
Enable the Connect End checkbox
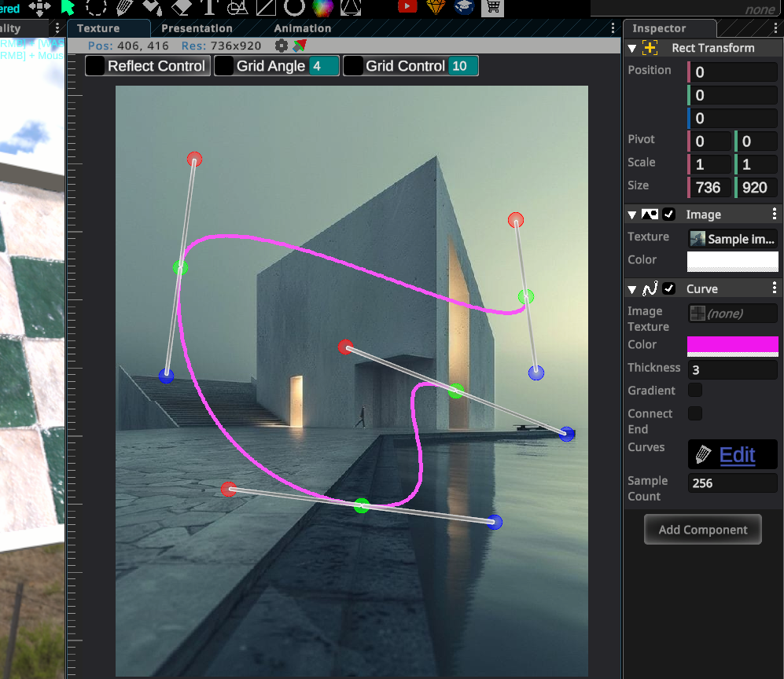pyautogui.click(x=695, y=413)
